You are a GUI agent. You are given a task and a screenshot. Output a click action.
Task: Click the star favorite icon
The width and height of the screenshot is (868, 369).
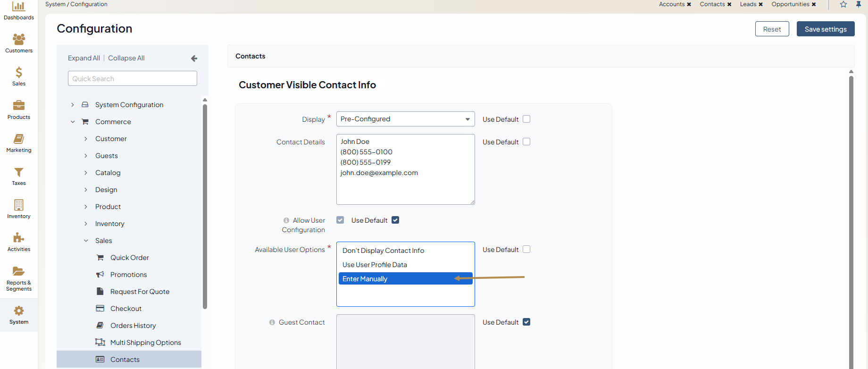coord(843,4)
